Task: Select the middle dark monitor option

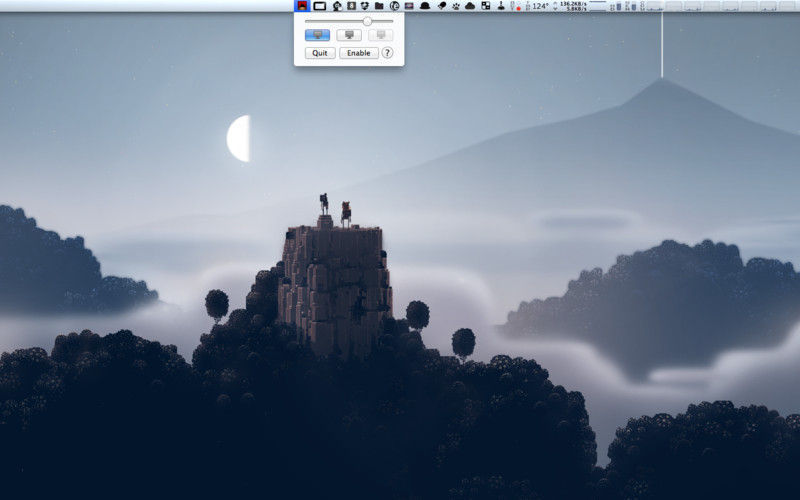Action: pyautogui.click(x=349, y=35)
